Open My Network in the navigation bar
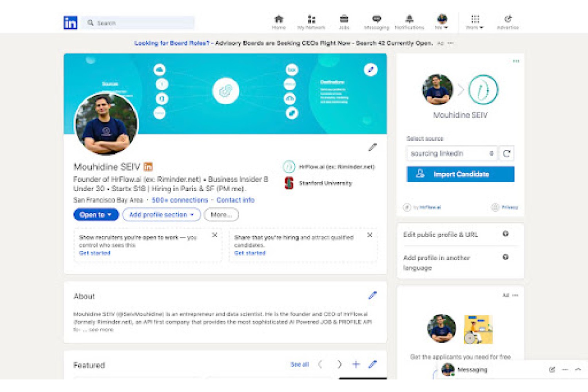 (311, 22)
